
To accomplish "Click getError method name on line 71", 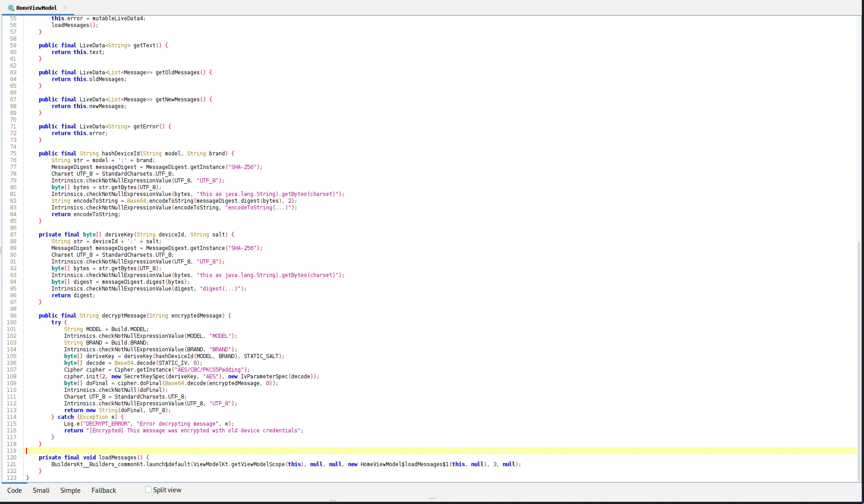I will 146,127.
